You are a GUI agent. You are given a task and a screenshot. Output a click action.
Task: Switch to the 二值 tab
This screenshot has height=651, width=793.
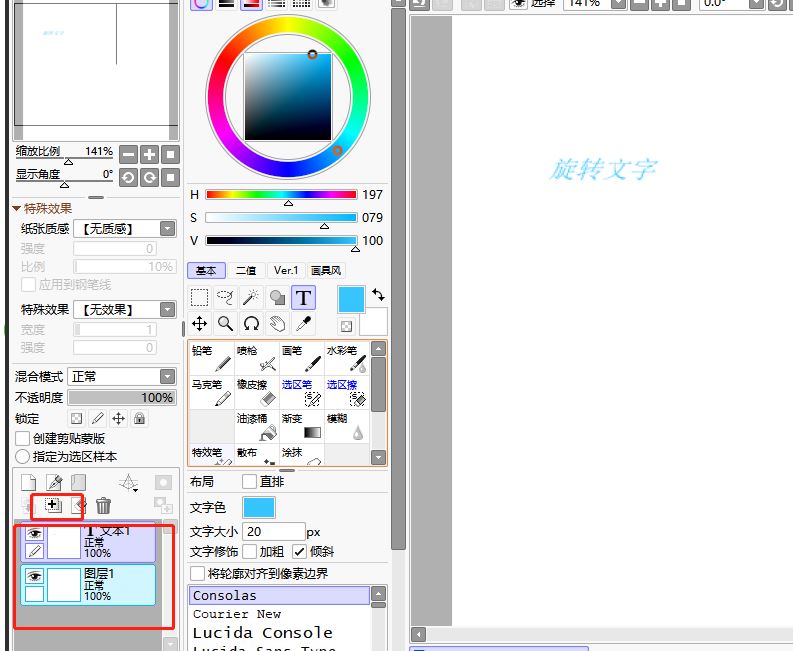[246, 271]
